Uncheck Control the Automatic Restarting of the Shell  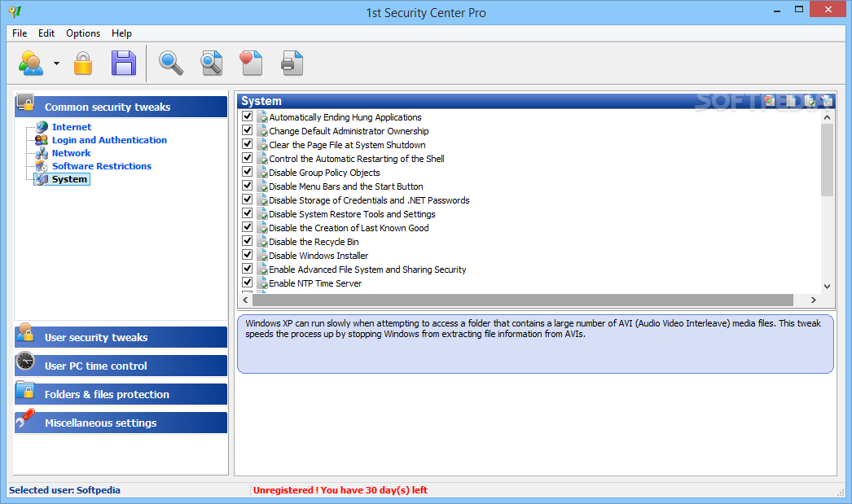pos(248,158)
